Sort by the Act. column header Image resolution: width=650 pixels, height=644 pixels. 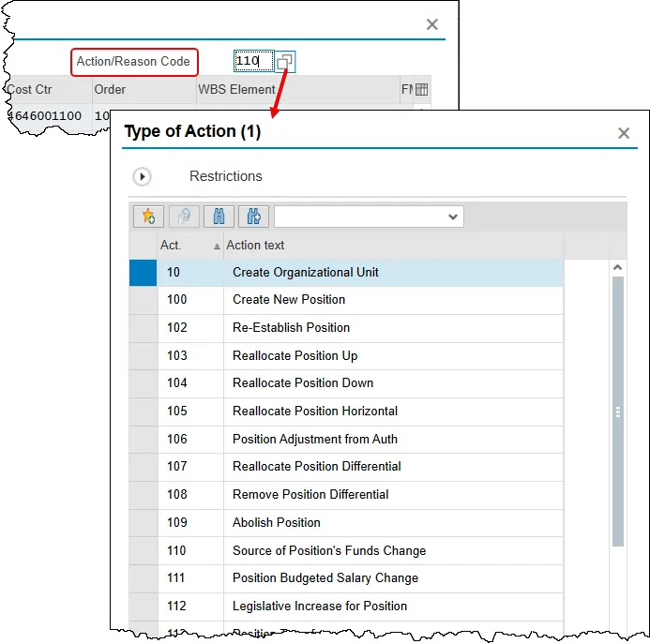click(190, 246)
